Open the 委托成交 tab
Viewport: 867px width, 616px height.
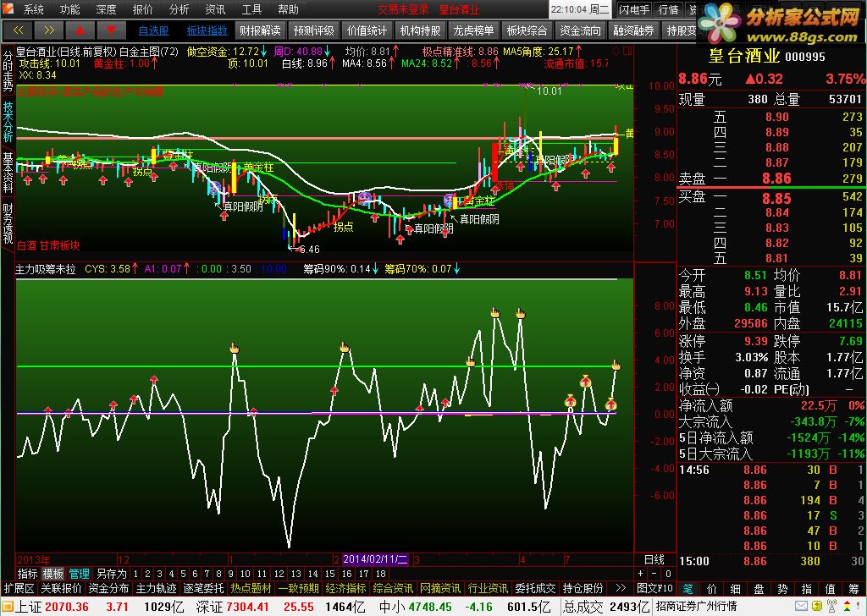(535, 588)
